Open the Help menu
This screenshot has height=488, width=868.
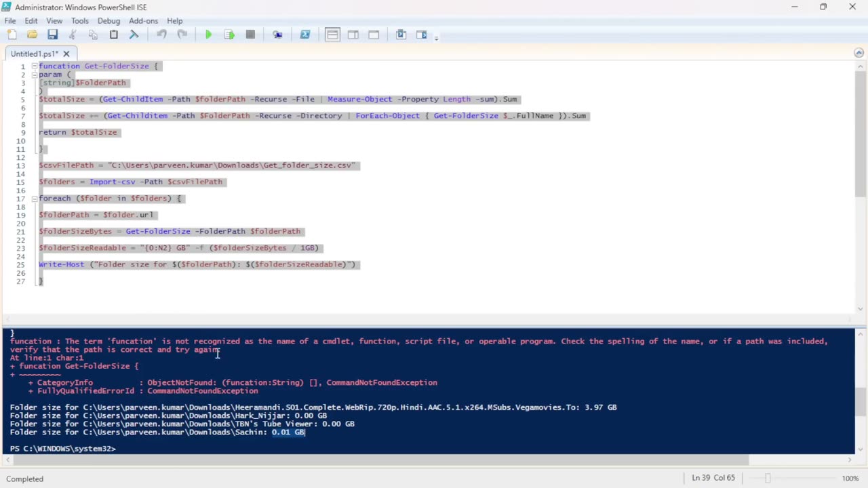[175, 21]
